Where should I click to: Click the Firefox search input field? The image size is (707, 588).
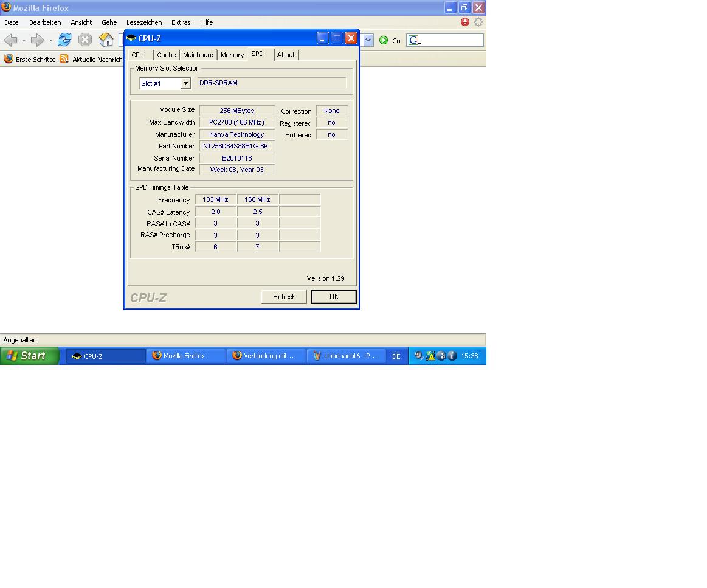[452, 40]
